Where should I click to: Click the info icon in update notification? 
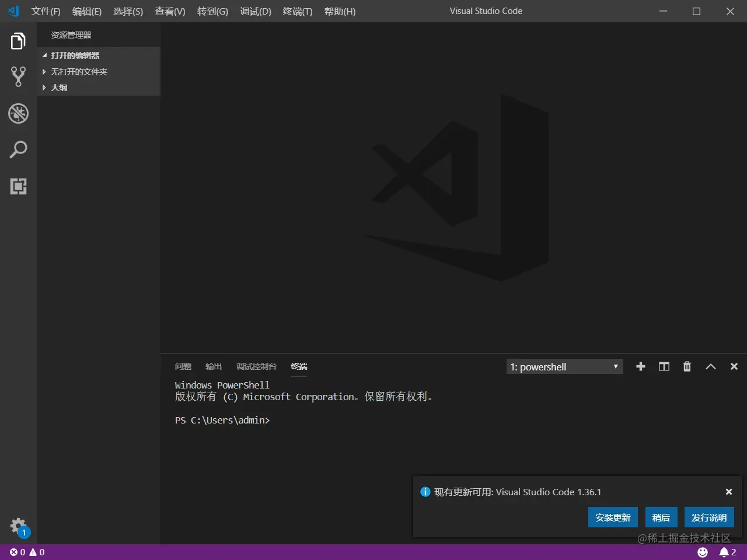(425, 492)
